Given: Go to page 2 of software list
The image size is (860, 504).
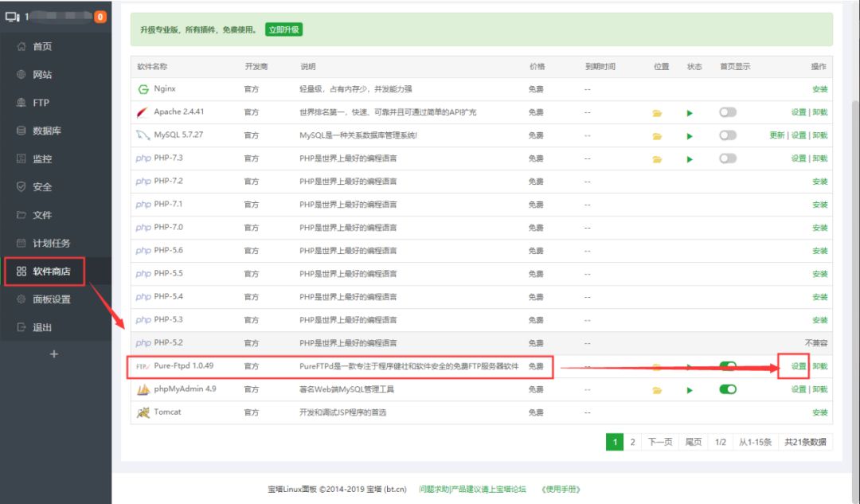Looking at the screenshot, I should [632, 442].
